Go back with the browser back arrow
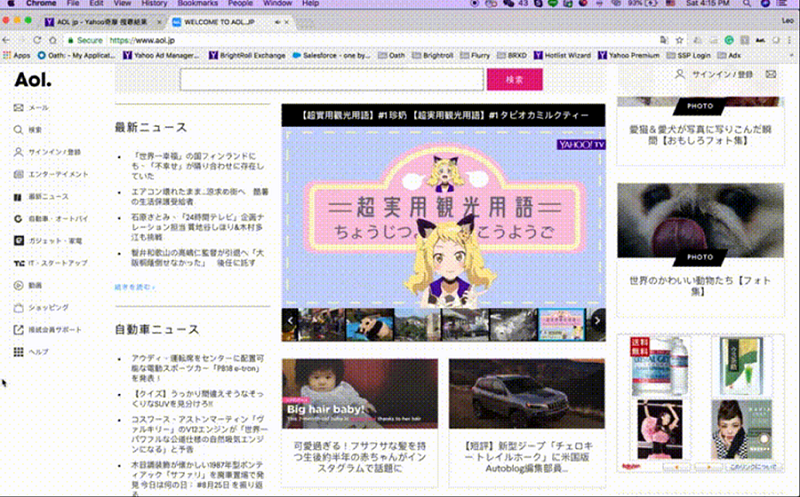This screenshot has height=497, width=800. [6, 40]
